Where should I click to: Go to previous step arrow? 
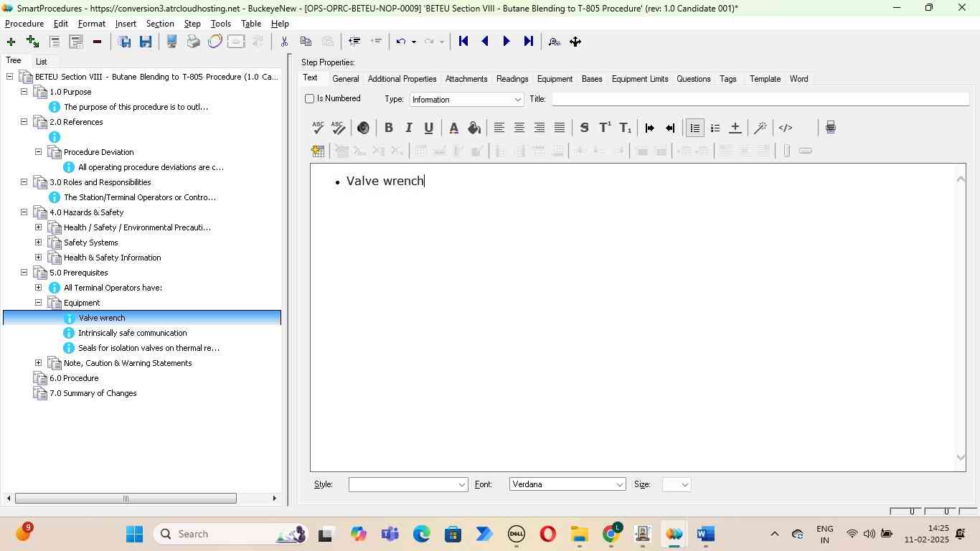(x=485, y=42)
